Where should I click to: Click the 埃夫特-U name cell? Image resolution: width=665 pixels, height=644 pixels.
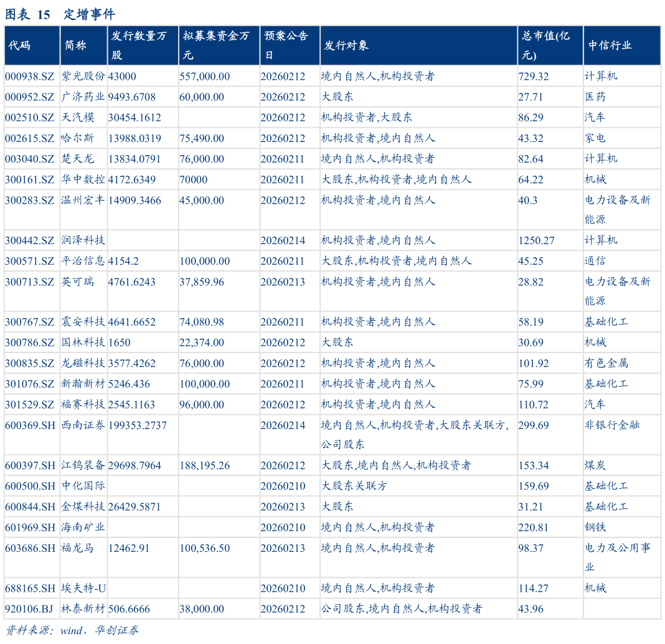83,589
